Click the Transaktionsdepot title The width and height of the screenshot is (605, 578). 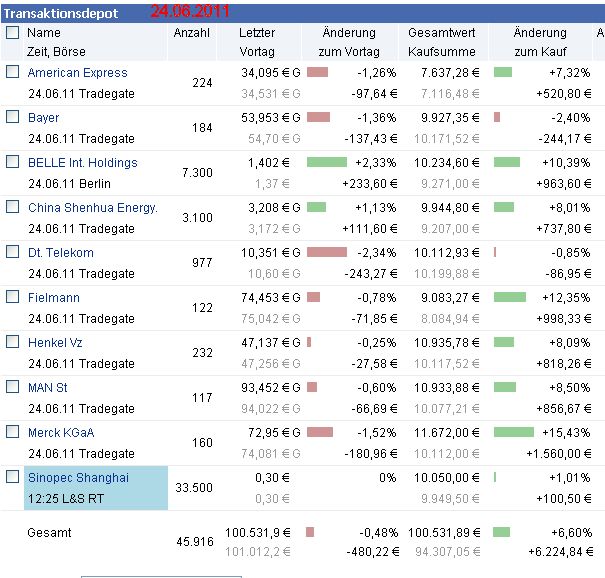(61, 14)
